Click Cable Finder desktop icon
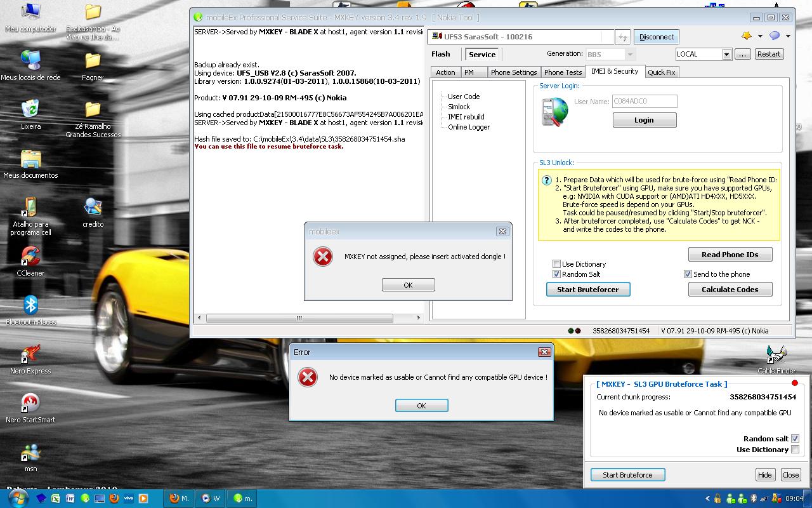 tap(776, 358)
